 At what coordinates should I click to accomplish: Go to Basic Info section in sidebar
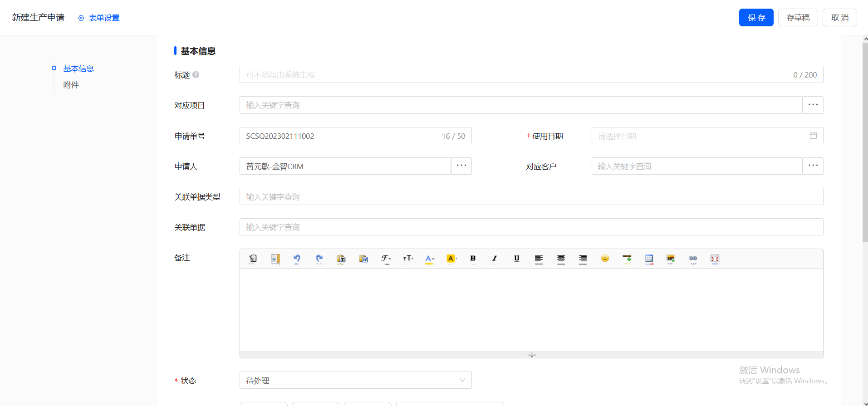coord(78,68)
